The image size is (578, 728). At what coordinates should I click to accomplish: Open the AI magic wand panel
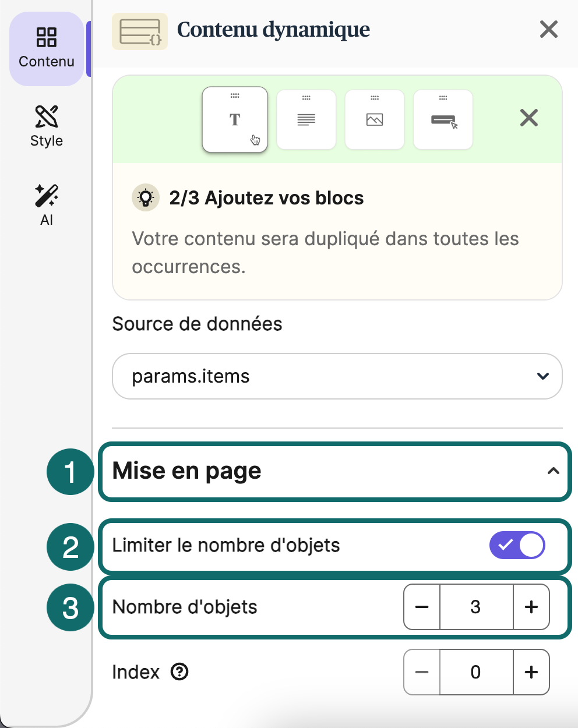pyautogui.click(x=47, y=205)
